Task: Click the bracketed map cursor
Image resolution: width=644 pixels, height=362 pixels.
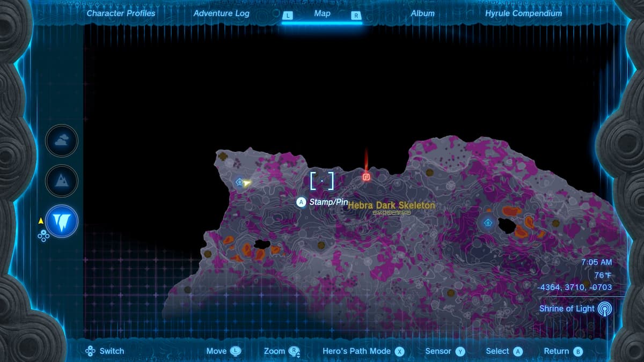Action: click(x=322, y=181)
